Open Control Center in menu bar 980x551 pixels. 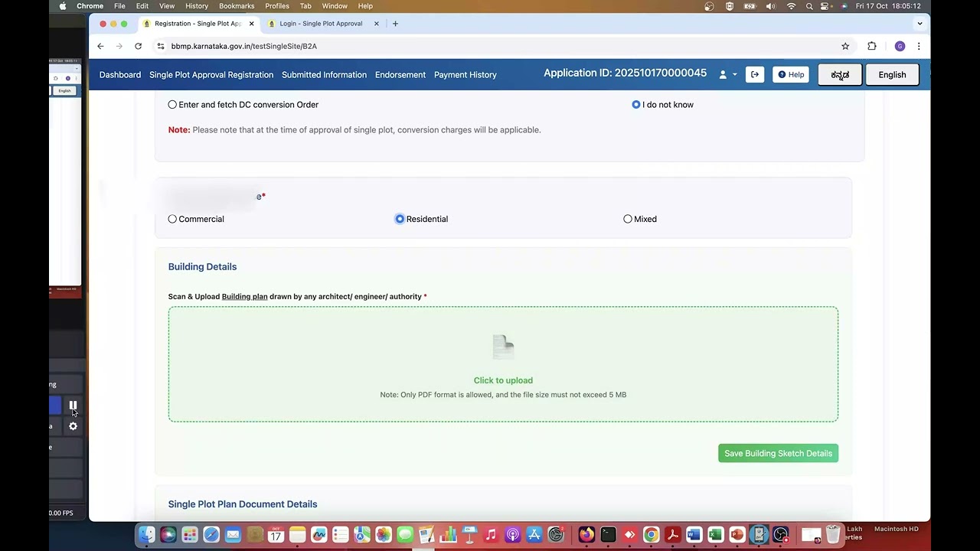tap(826, 6)
